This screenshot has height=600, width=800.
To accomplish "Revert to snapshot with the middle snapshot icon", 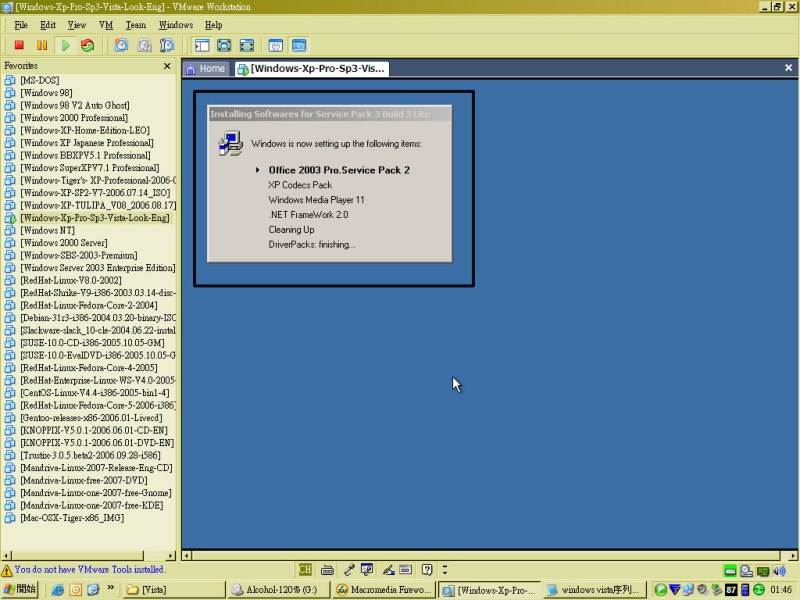I will point(144,45).
